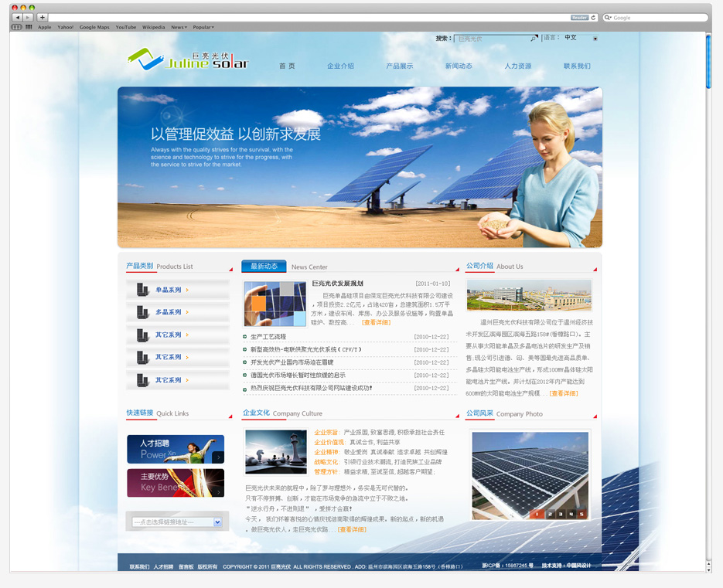Open the Popular bookmarks folder dropdown
Screen dimensions: 723x588
[x=203, y=27]
